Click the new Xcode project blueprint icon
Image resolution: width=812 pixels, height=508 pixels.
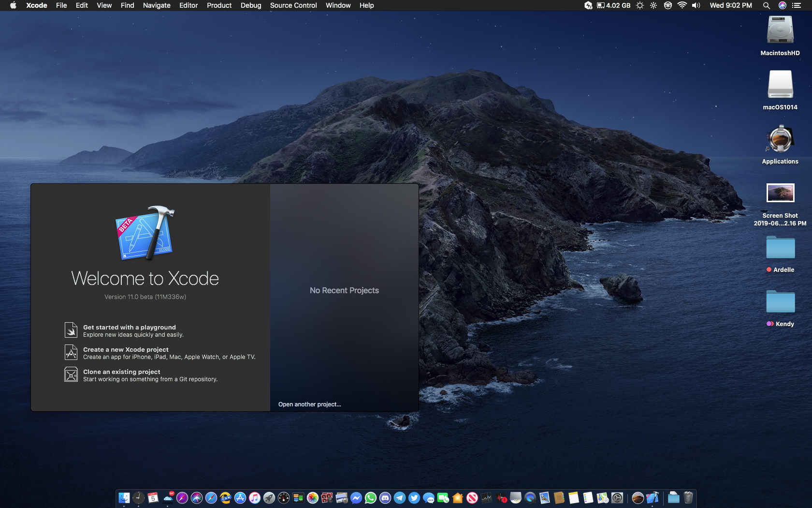71,352
